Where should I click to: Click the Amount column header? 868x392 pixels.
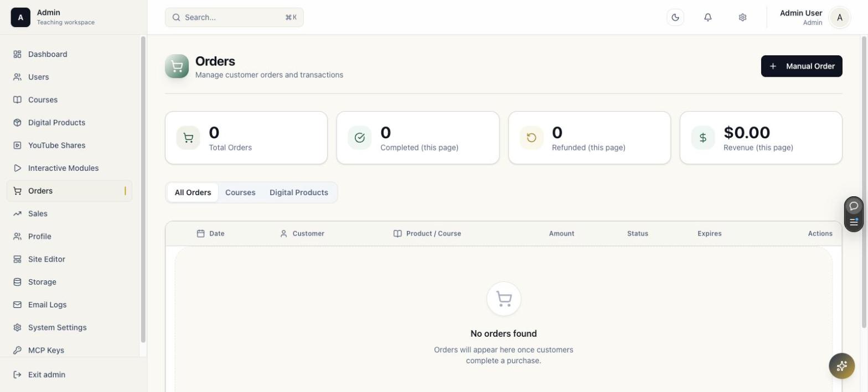[561, 233]
